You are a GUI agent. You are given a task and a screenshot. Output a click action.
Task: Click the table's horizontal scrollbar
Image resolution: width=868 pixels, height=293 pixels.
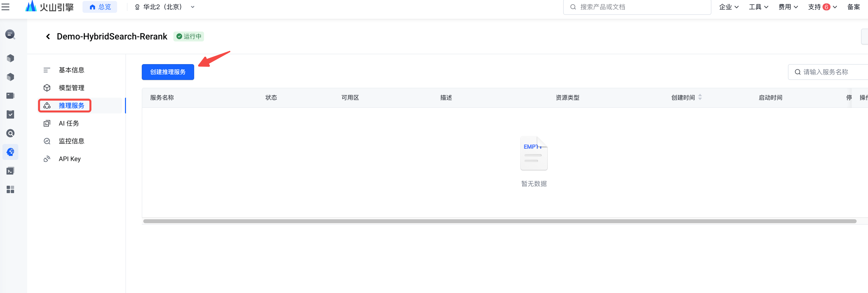click(x=499, y=221)
